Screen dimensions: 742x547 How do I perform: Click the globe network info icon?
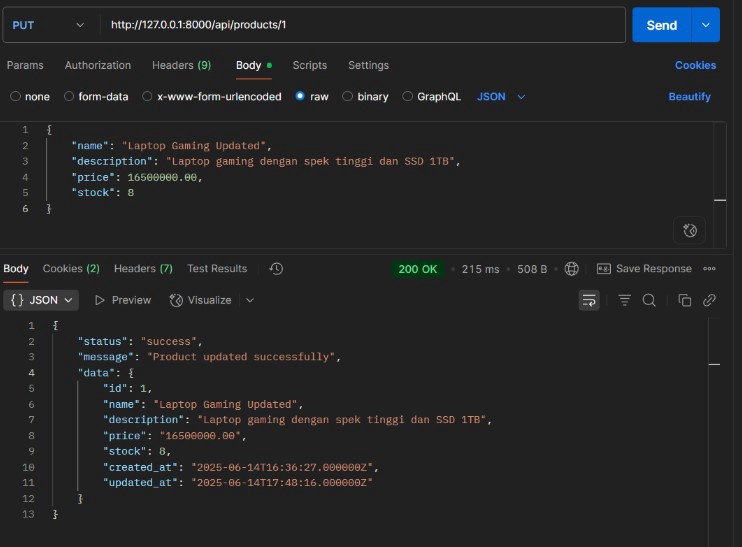[571, 269]
